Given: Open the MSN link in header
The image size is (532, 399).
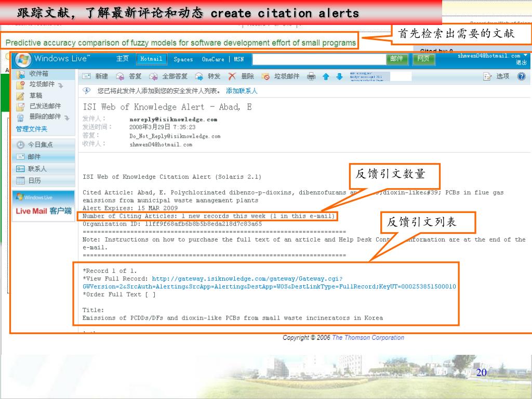Looking at the screenshot, I should pos(239,59).
